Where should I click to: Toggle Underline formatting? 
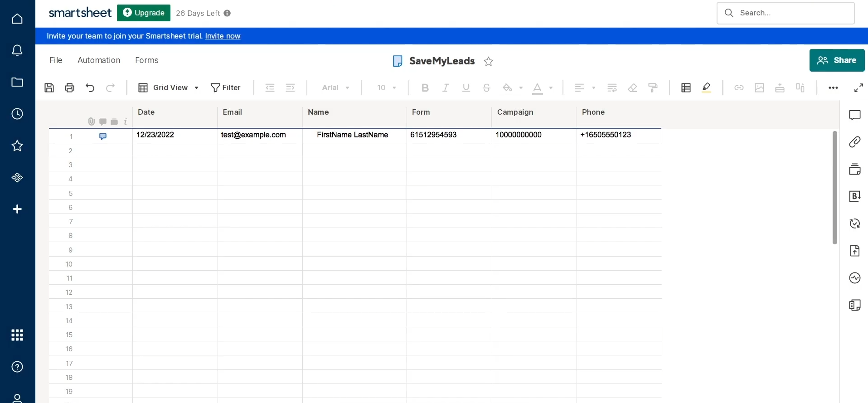[x=466, y=87]
